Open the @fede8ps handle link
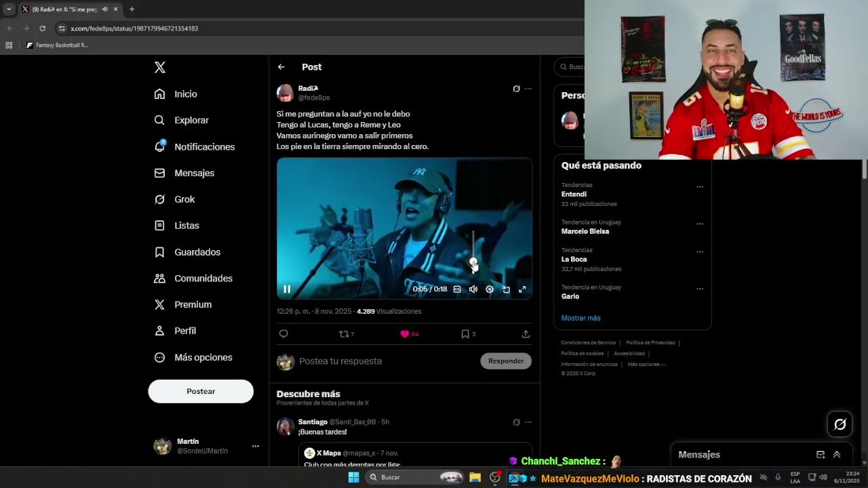The image size is (868, 488). point(314,98)
